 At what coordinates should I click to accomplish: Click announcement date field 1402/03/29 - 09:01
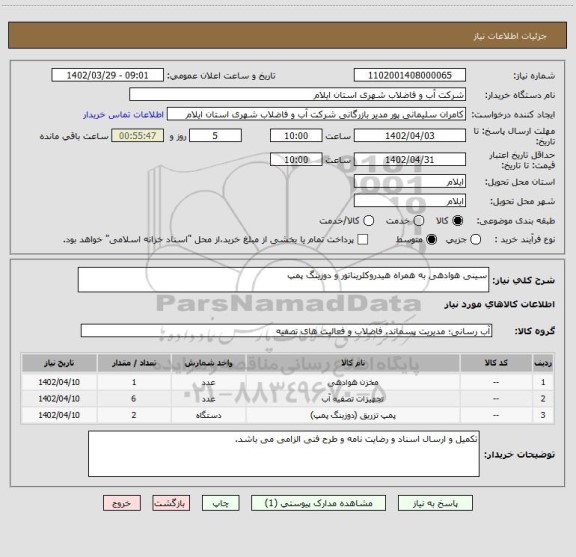point(107,75)
